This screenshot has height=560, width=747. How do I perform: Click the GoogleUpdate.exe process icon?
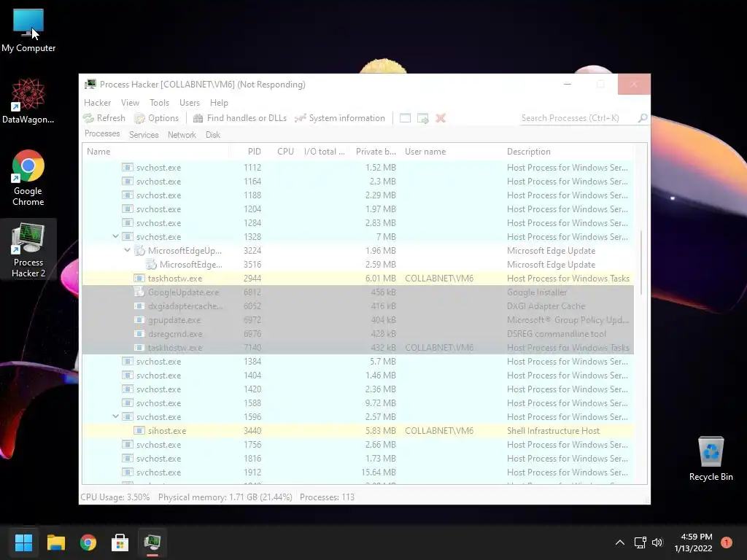[139, 292]
